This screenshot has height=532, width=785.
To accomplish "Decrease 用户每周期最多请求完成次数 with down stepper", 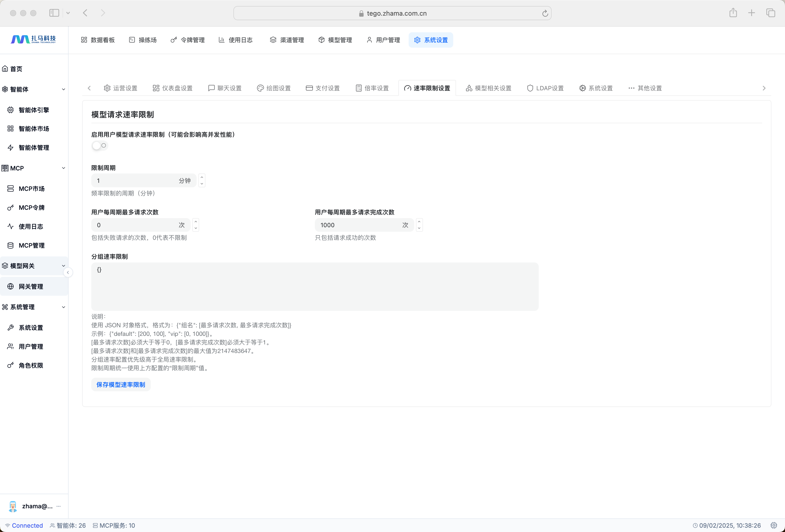I will (x=419, y=228).
